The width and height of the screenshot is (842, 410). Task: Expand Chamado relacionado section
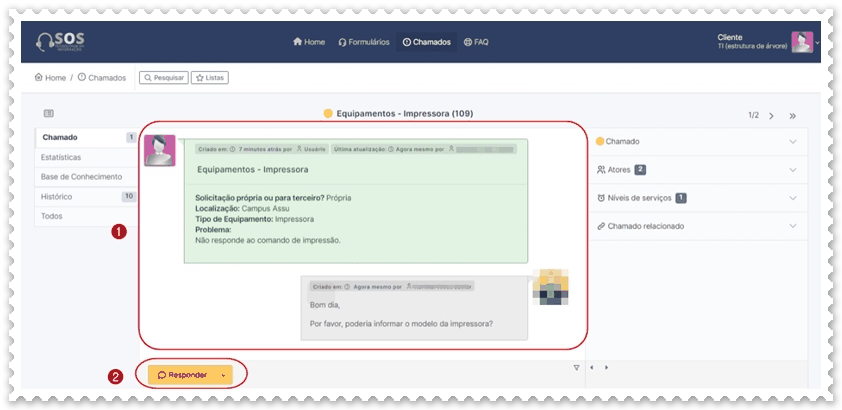(x=793, y=226)
